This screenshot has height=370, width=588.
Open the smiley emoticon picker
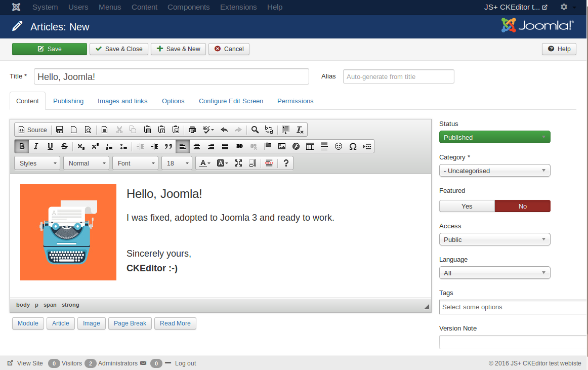339,147
